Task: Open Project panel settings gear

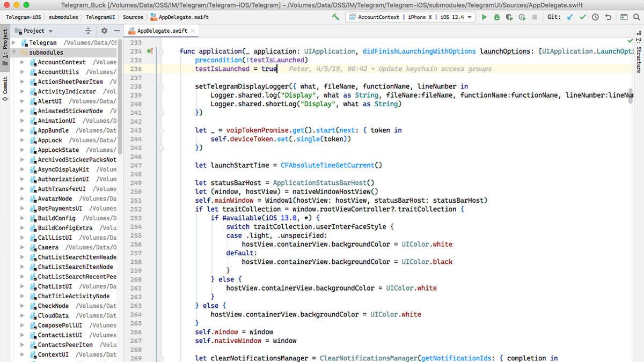Action: (104, 31)
